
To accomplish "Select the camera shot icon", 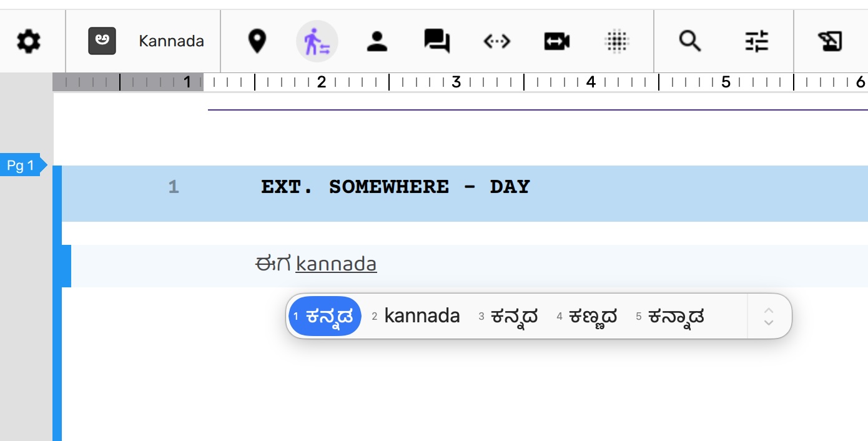I will [x=557, y=42].
